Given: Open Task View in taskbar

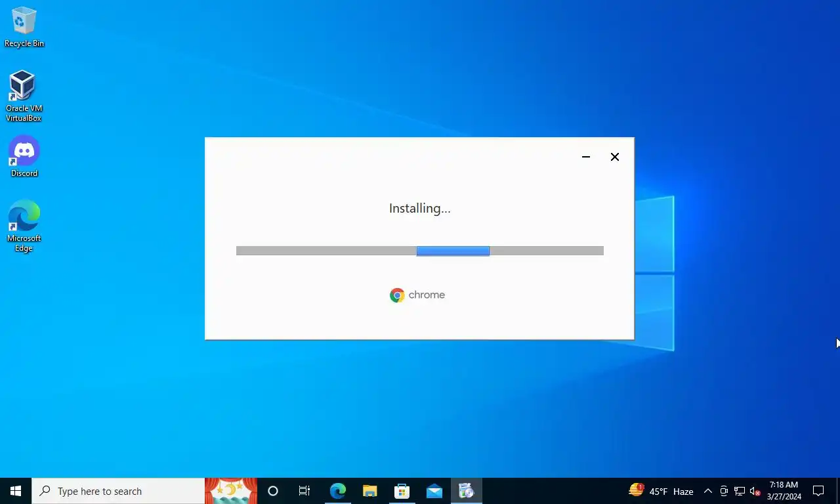Looking at the screenshot, I should click(304, 491).
